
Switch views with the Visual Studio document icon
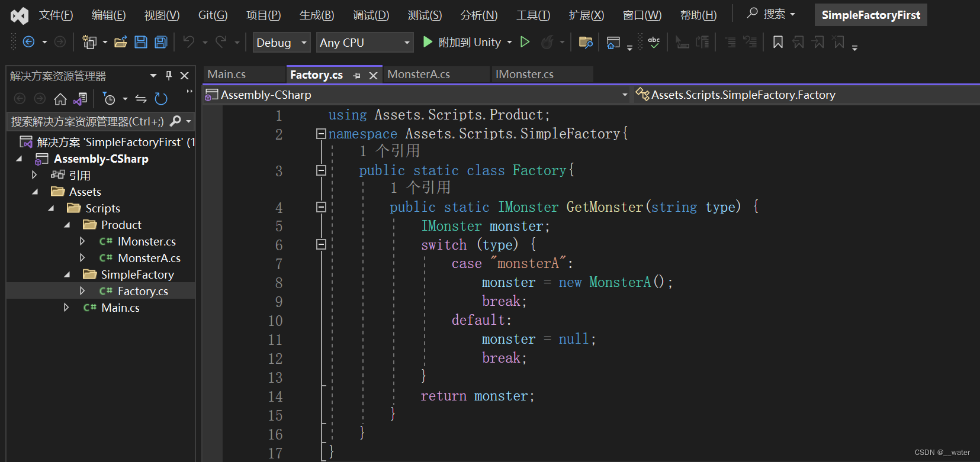click(81, 99)
